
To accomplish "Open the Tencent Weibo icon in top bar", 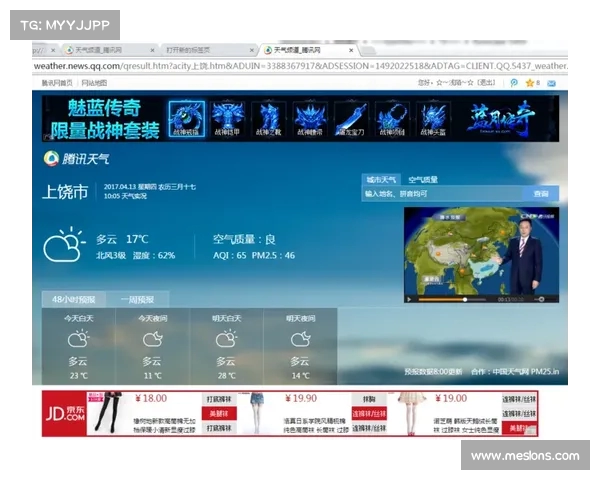I will click(514, 83).
